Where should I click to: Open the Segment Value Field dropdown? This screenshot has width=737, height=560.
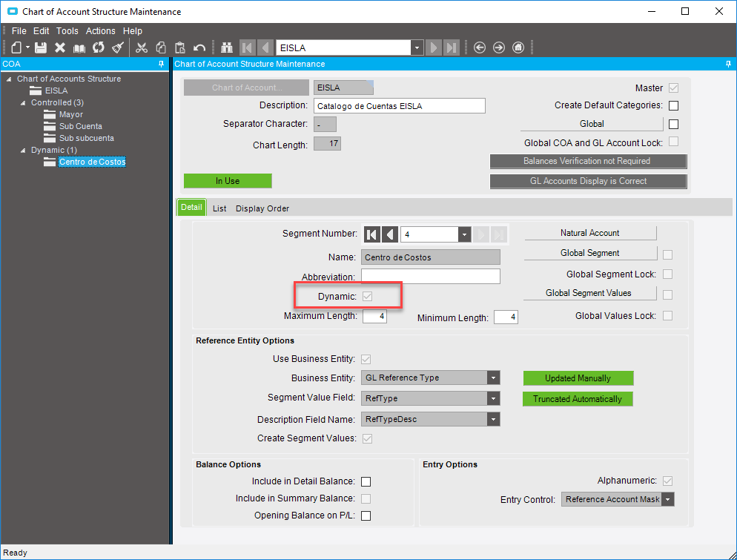click(x=493, y=398)
